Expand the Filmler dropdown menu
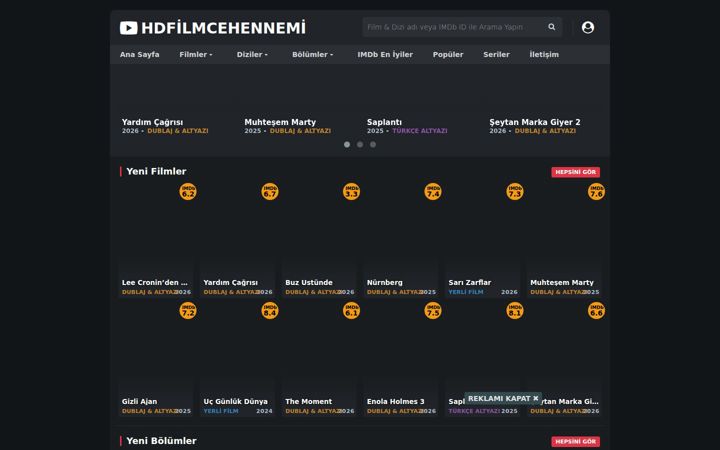Image resolution: width=720 pixels, height=450 pixels. click(x=196, y=54)
